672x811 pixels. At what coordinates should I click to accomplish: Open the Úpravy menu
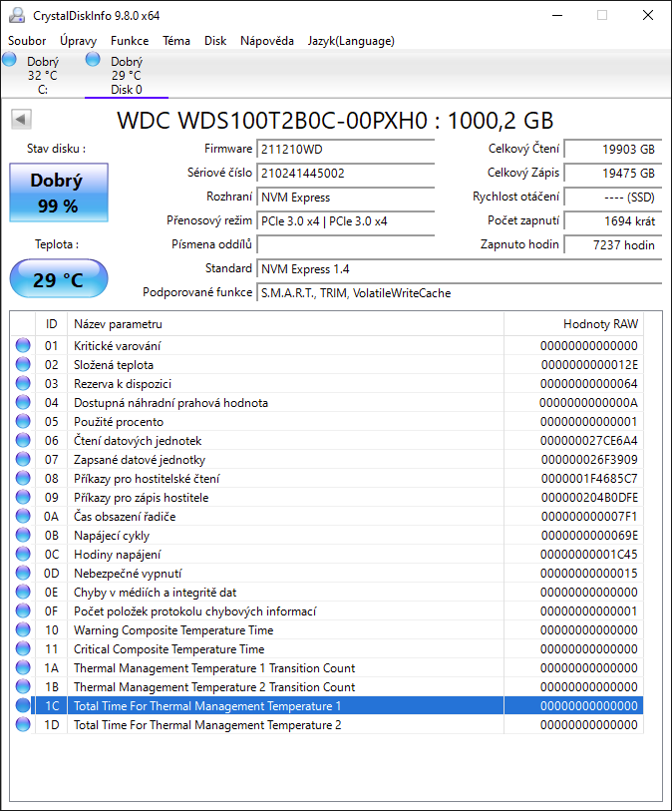78,41
